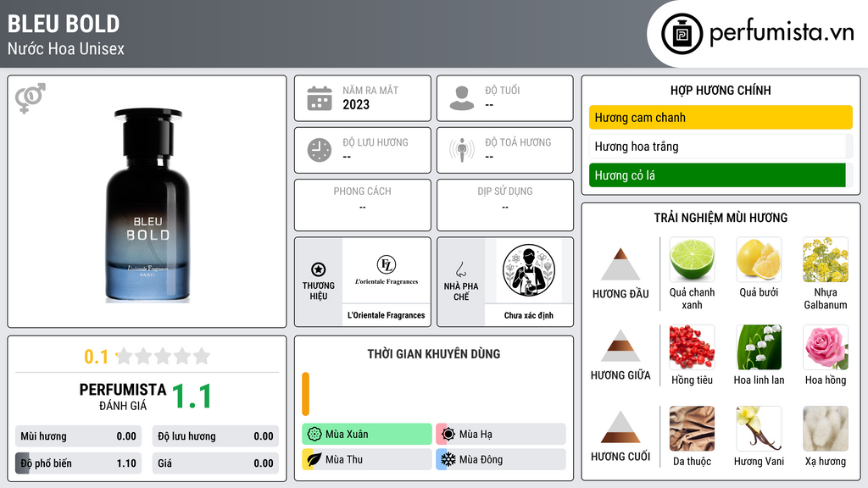Screen dimensions: 868x488
Task: Click the nose icon above Nhà pha chế
Action: (x=460, y=269)
